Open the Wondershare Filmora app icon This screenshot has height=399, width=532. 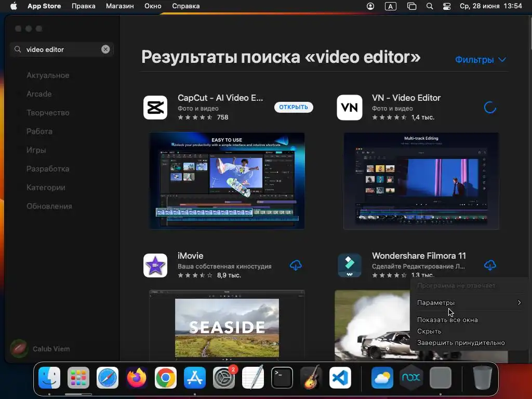350,265
